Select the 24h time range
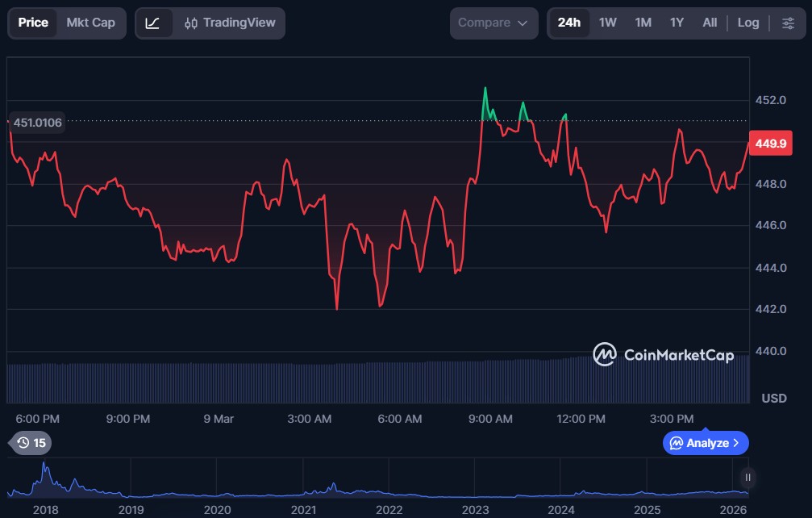 click(568, 23)
